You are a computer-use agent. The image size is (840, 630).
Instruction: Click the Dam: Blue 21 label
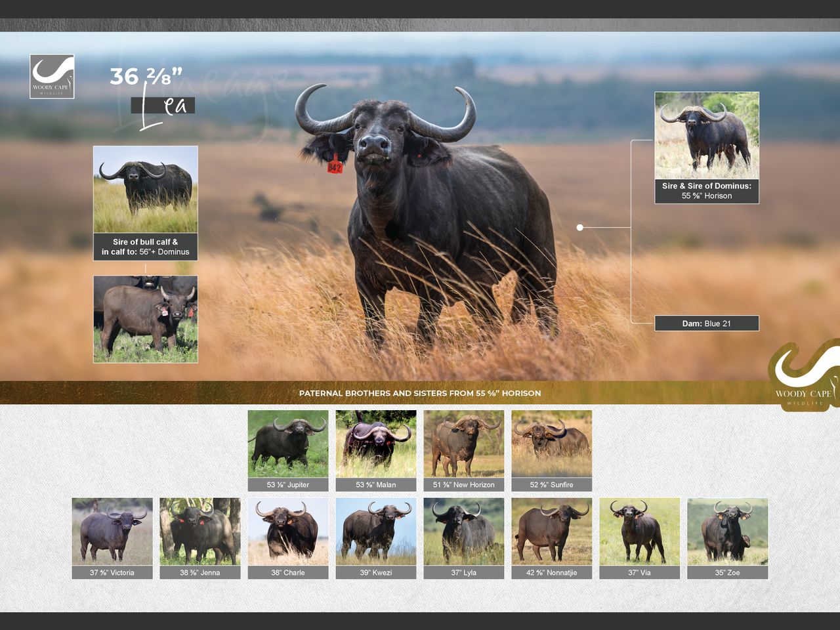(706, 323)
